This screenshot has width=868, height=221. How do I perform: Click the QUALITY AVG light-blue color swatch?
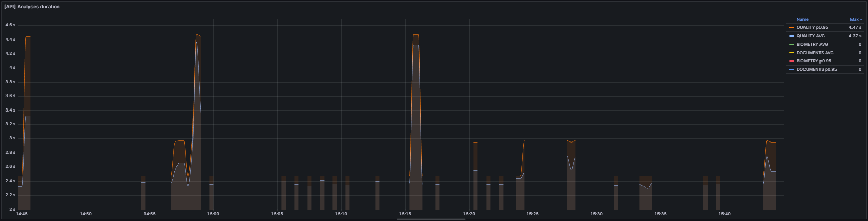pyautogui.click(x=792, y=36)
